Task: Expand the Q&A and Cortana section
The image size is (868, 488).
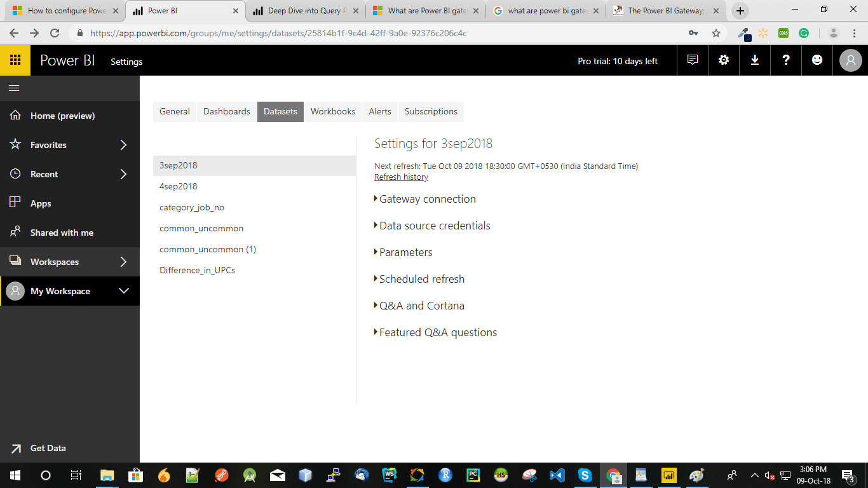Action: 419,306
